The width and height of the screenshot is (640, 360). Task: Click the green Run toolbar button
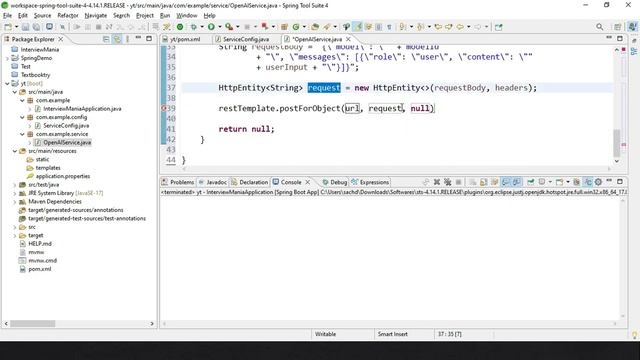tap(211, 27)
